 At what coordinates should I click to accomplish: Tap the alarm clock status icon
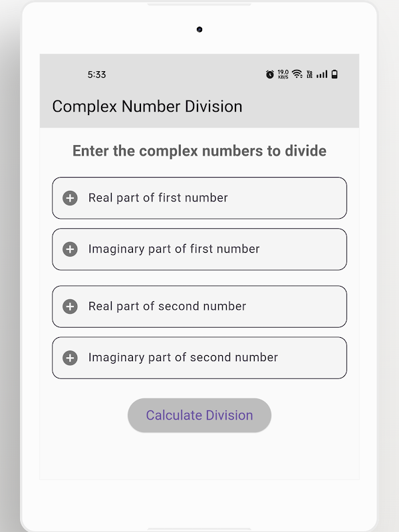click(x=269, y=74)
